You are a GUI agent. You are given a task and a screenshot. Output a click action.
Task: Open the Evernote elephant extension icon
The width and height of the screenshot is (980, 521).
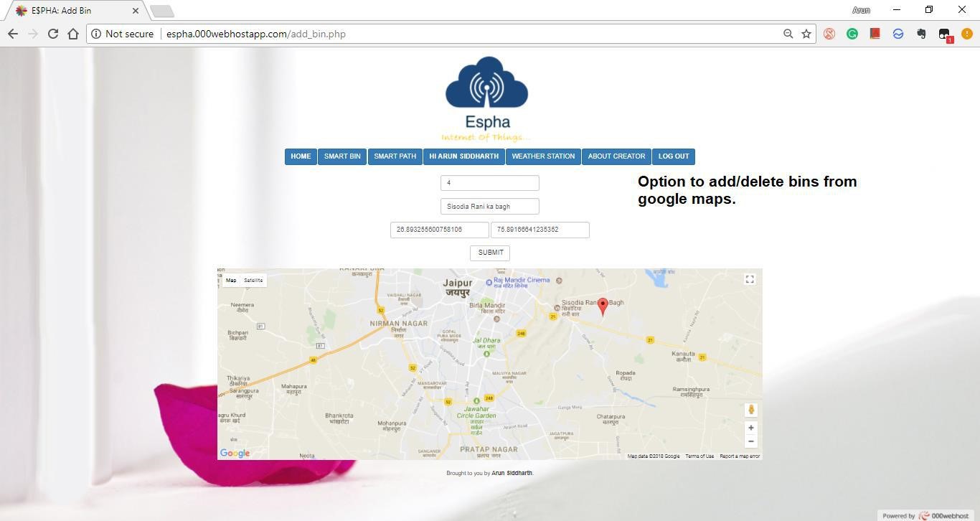(921, 34)
